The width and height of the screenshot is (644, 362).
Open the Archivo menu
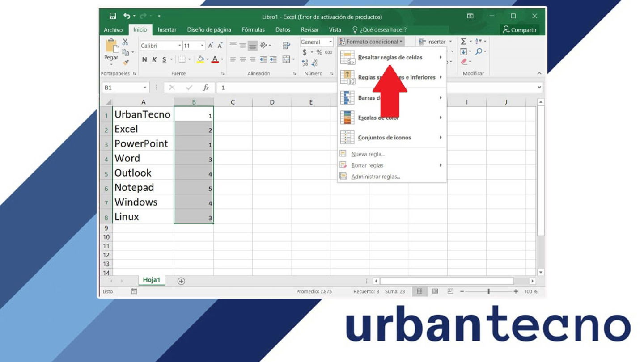tap(113, 30)
